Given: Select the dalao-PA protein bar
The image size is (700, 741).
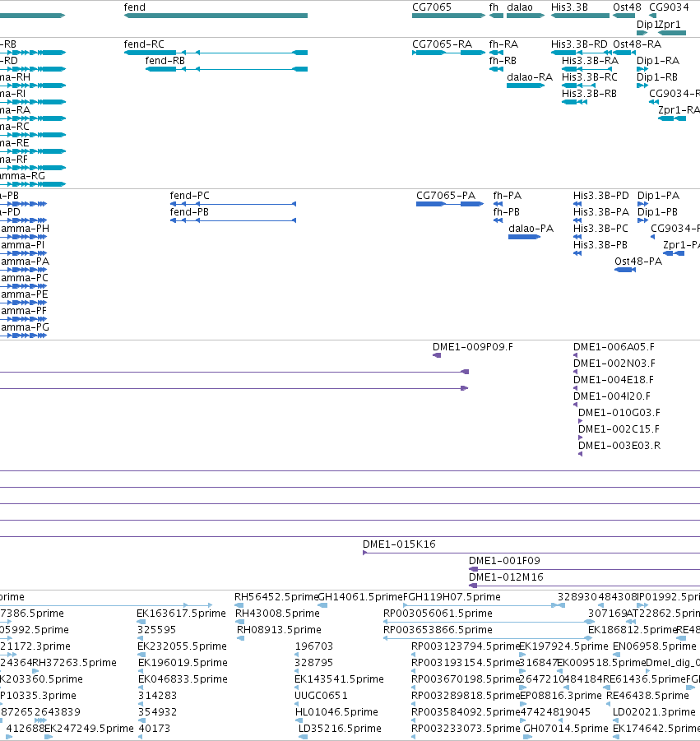Looking at the screenshot, I should point(524,237).
